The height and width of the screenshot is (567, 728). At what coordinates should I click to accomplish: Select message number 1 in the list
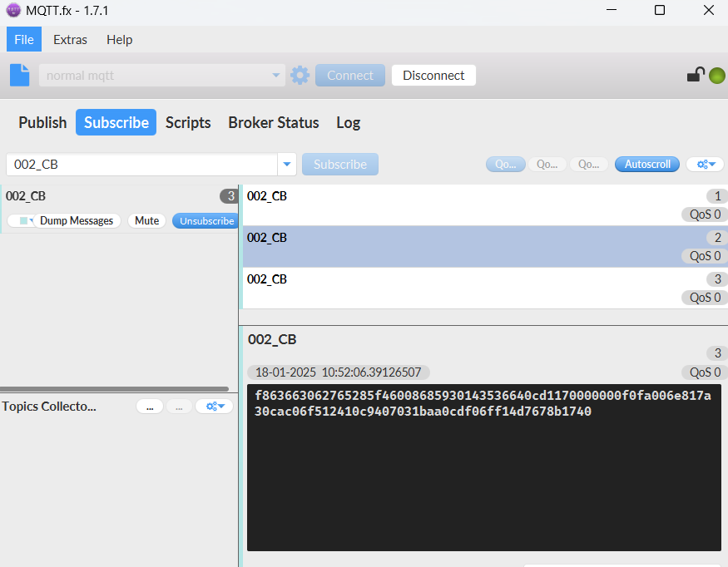point(485,205)
